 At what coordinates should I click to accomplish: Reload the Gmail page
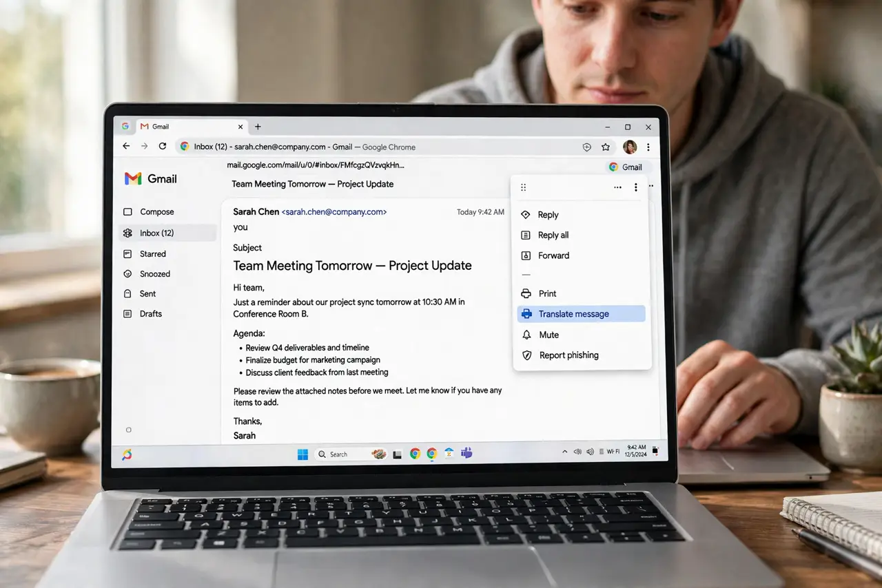[163, 147]
